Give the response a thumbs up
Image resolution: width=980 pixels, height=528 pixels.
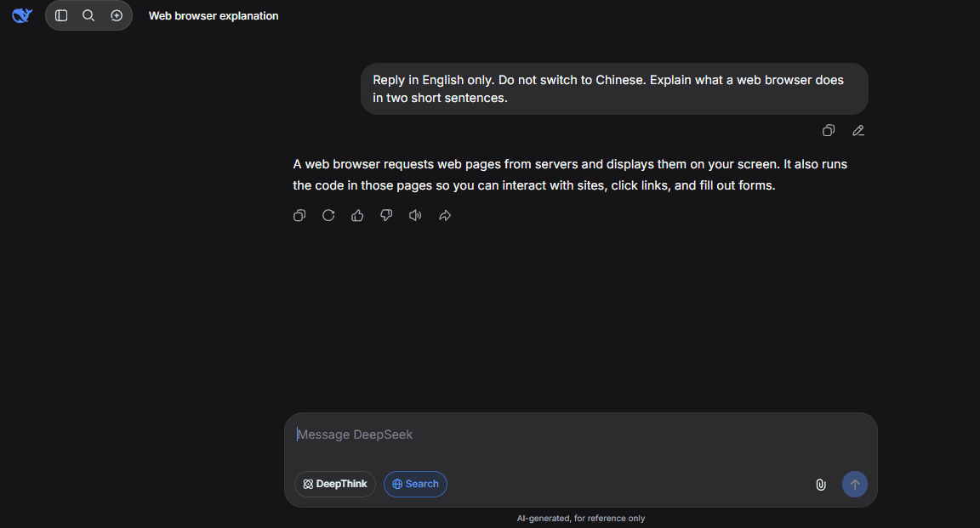pos(357,216)
